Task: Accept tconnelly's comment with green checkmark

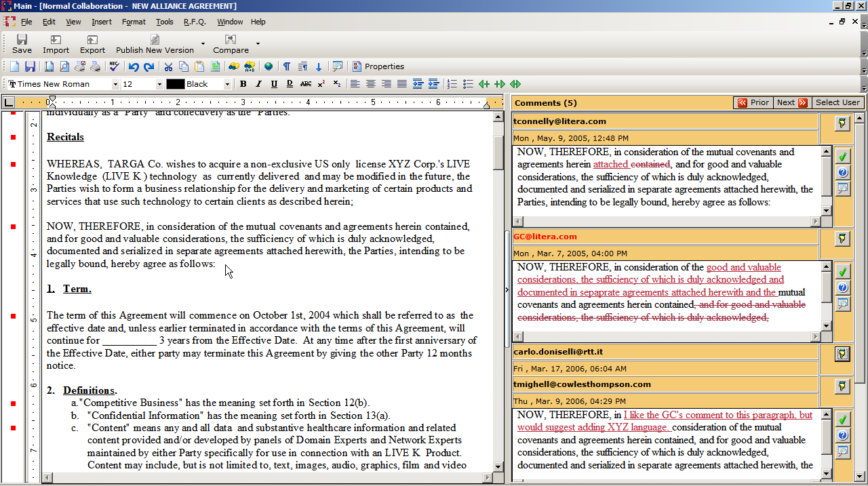Action: click(x=842, y=156)
